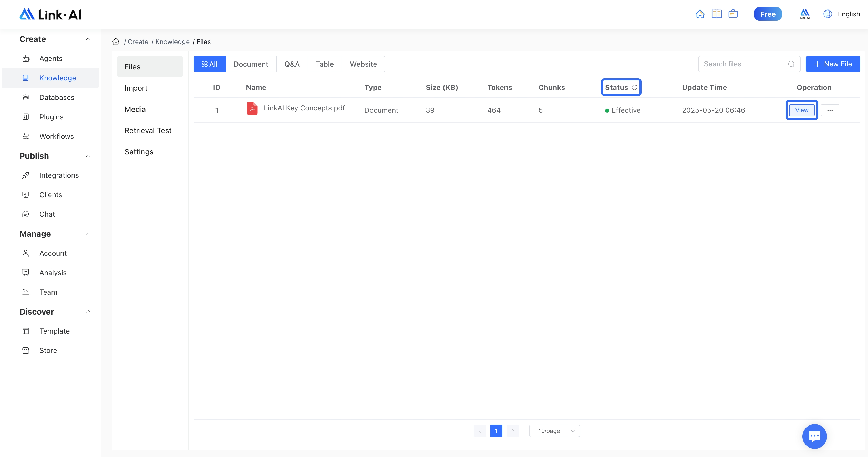
Task: Click the Template layout icon
Action: pos(26,331)
